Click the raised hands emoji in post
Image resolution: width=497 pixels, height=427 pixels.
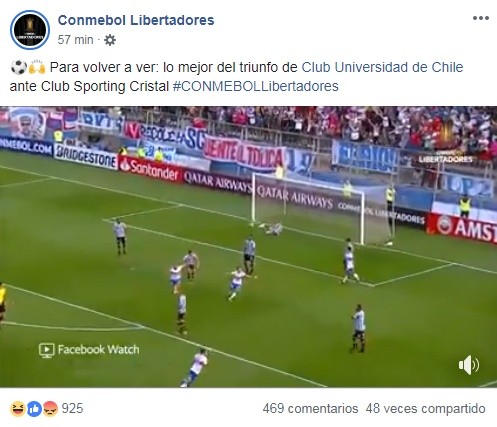pyautogui.click(x=37, y=67)
